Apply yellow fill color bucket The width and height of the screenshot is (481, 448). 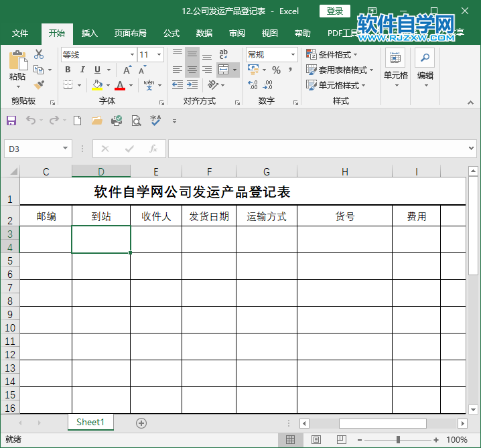97,85
